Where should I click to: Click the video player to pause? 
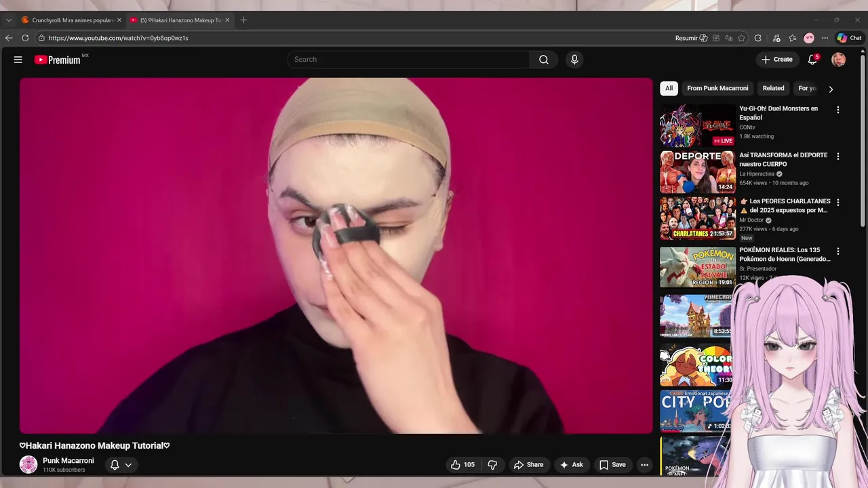coord(336,256)
